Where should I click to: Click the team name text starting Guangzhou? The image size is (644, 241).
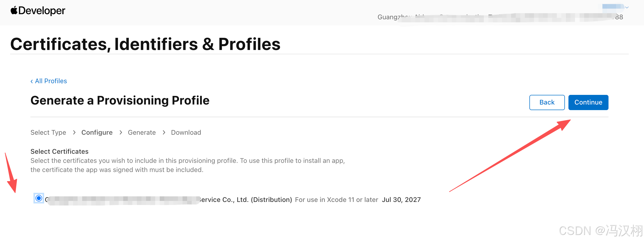500,17
